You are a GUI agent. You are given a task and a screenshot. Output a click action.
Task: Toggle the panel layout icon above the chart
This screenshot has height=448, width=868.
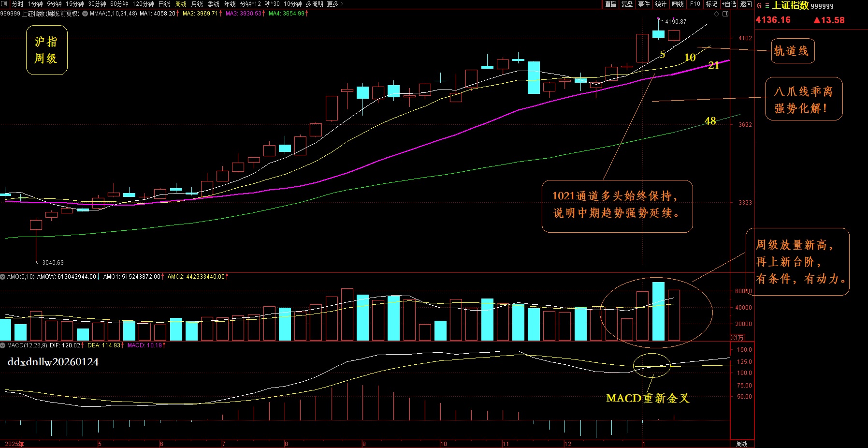[x=725, y=14]
